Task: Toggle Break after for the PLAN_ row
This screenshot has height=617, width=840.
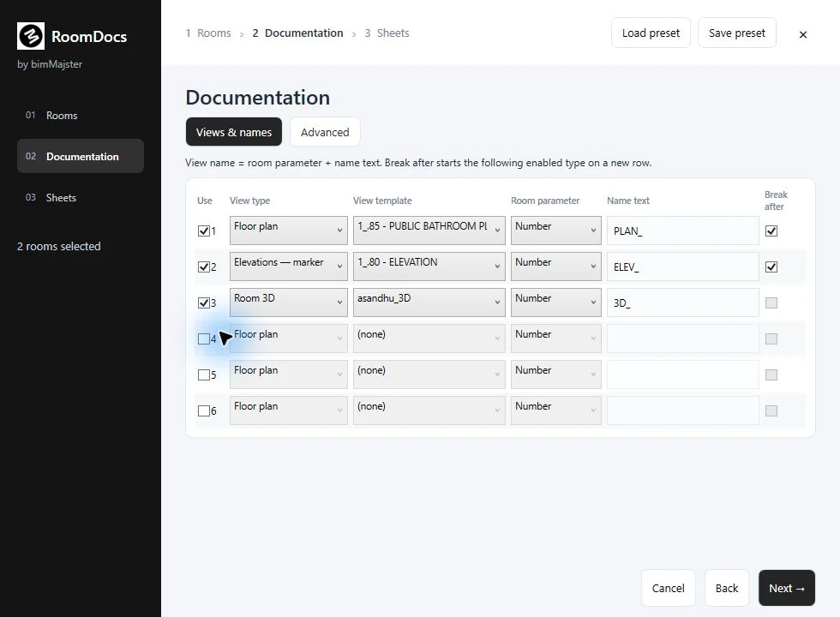Action: [x=771, y=231]
